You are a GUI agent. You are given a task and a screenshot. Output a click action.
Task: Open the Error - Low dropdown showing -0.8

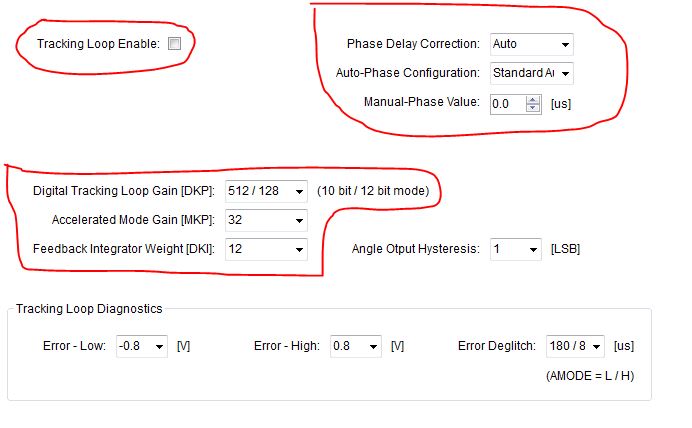(x=142, y=346)
